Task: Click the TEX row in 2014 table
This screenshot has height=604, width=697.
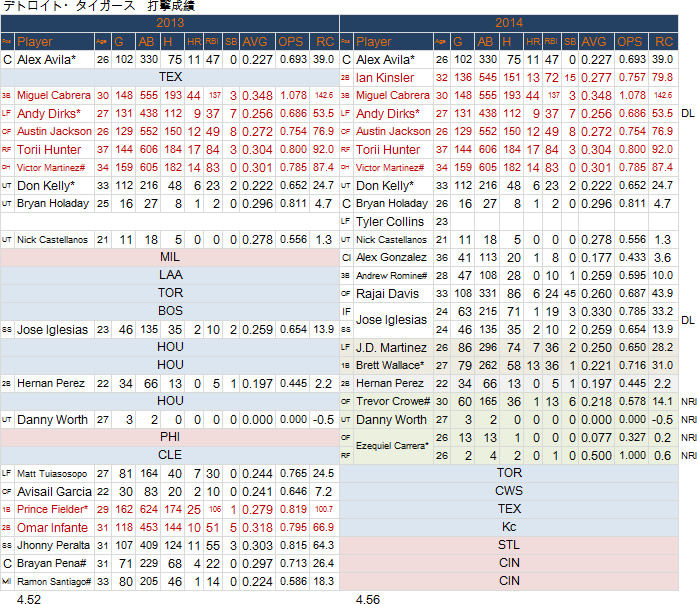Action: [509, 509]
